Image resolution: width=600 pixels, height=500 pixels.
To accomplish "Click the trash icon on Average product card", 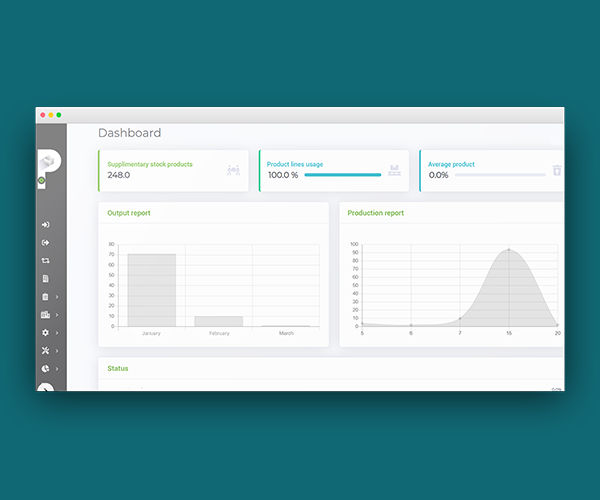I will coord(557,170).
